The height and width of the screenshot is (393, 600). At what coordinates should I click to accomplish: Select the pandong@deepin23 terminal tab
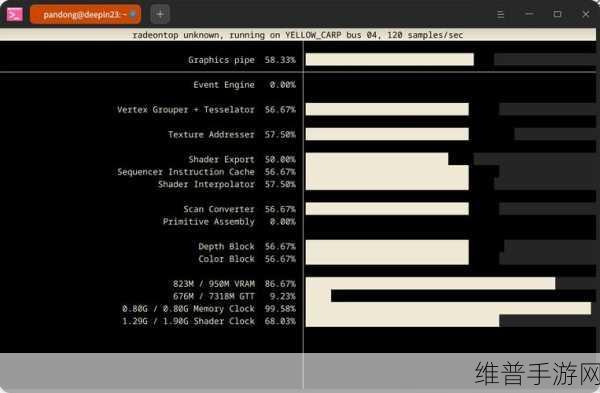coord(85,15)
